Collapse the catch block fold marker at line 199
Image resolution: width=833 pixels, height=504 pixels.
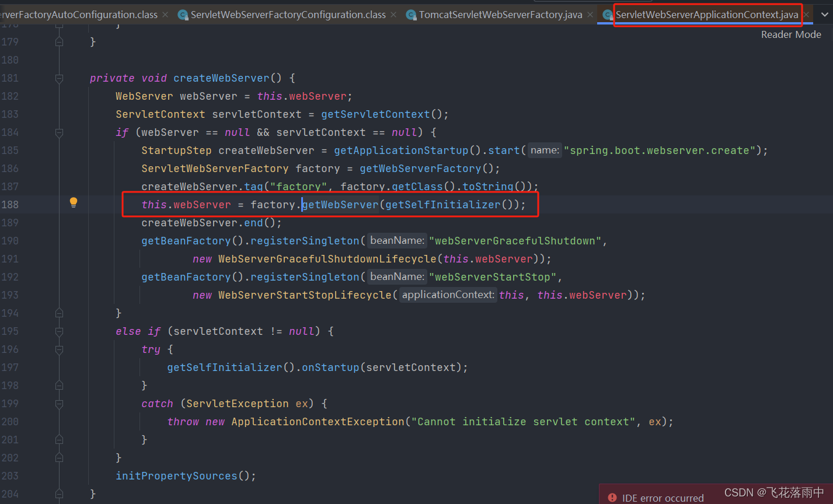pyautogui.click(x=59, y=404)
